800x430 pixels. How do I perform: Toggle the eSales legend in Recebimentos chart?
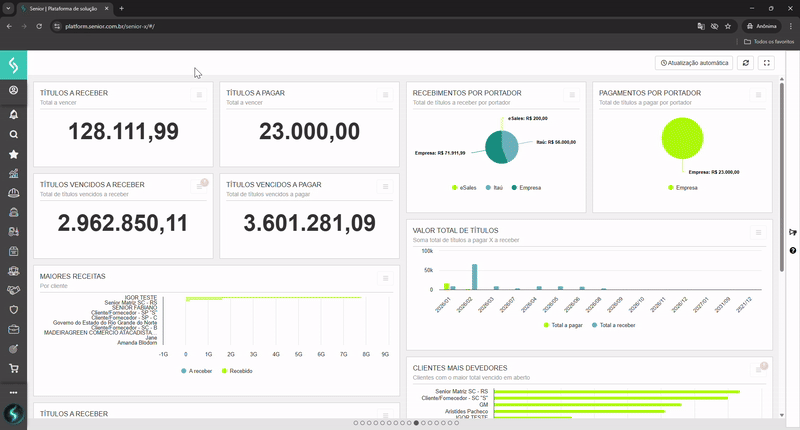tap(465, 188)
